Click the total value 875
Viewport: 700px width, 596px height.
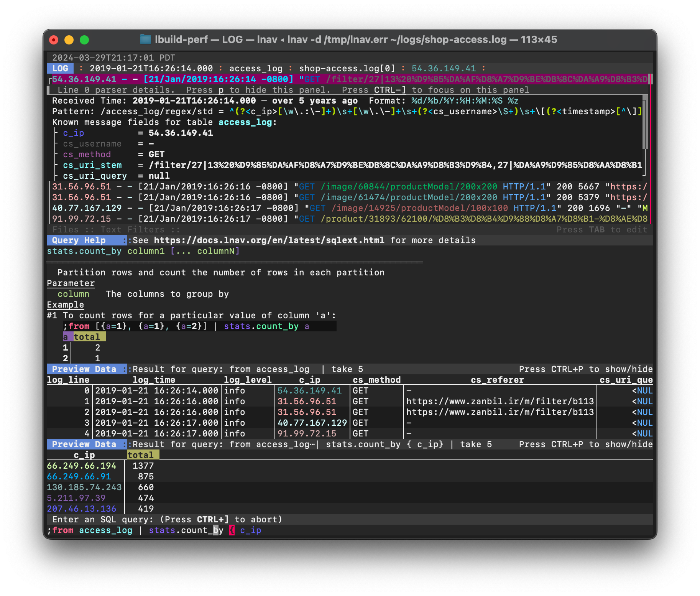(x=146, y=476)
